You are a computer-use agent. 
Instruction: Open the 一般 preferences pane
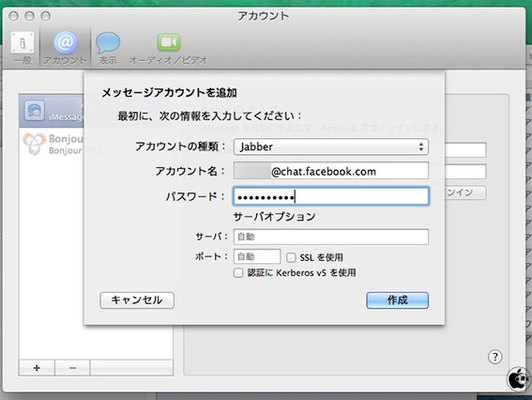[23, 48]
